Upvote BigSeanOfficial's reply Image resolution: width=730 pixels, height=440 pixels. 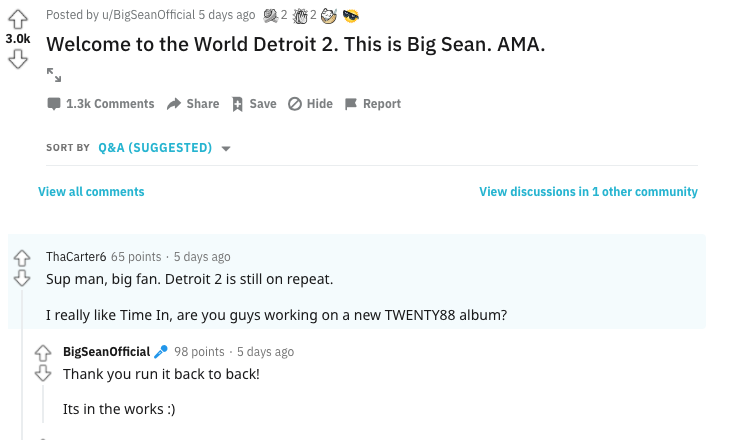click(x=43, y=353)
